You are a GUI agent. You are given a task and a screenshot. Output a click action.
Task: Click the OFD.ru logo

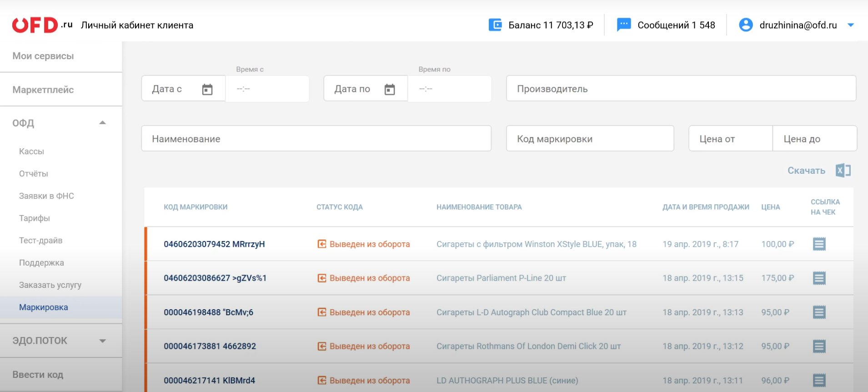pyautogui.click(x=42, y=25)
